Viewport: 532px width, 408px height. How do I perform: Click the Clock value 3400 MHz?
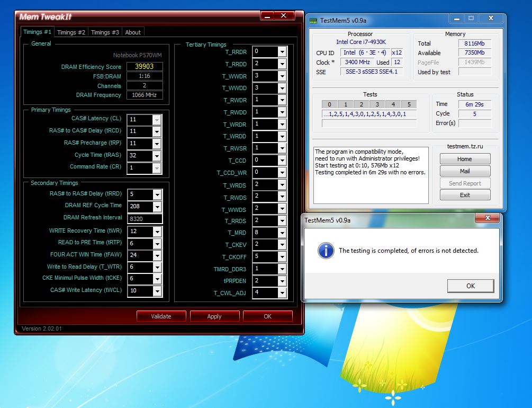[357, 62]
